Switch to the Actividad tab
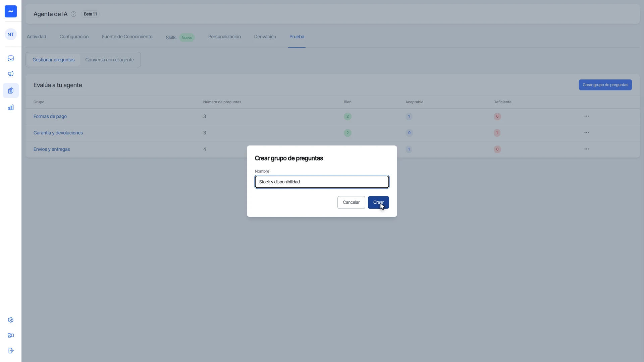This screenshot has height=362, width=644. coord(37,37)
